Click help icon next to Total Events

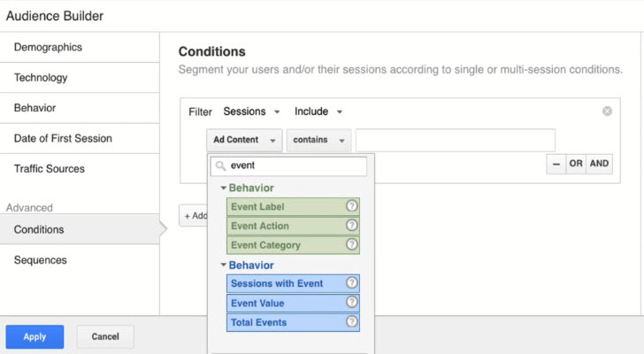351,323
